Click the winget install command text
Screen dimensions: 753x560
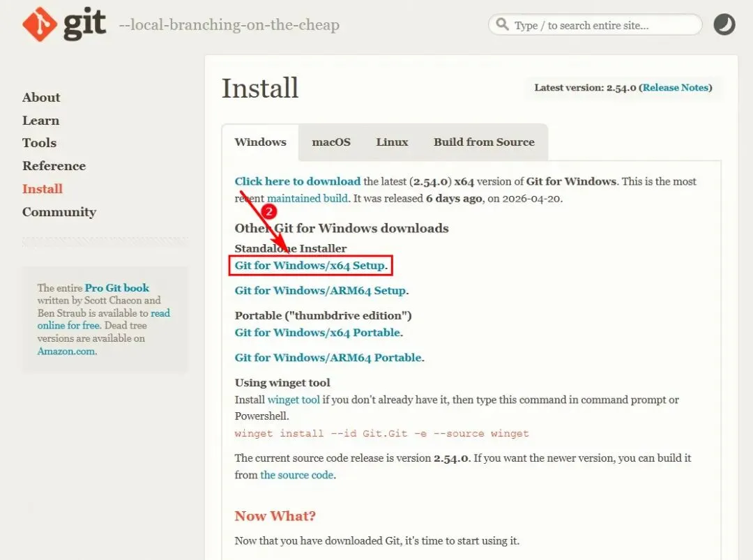tap(382, 434)
